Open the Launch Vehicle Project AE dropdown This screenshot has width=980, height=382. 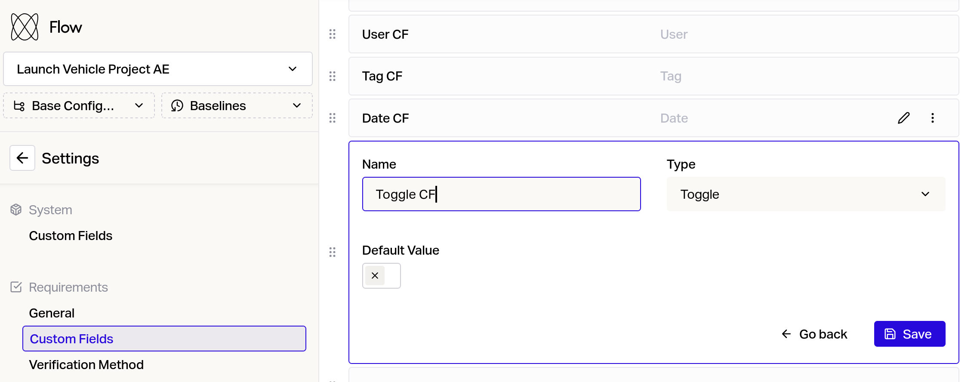[158, 69]
